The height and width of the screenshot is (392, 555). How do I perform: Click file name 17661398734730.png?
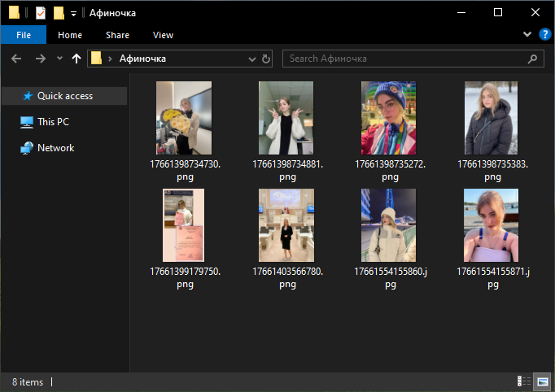coord(185,170)
